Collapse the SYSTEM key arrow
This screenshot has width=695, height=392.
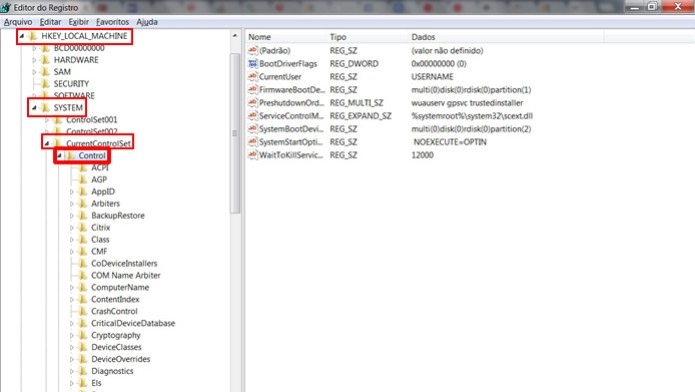pyautogui.click(x=34, y=107)
